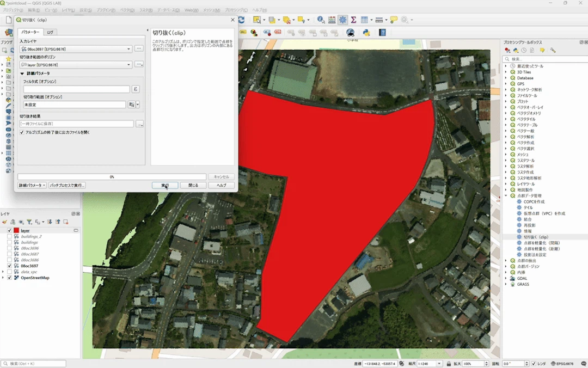Click the help book icon in toolbar
The image size is (588, 368).
pyautogui.click(x=382, y=33)
